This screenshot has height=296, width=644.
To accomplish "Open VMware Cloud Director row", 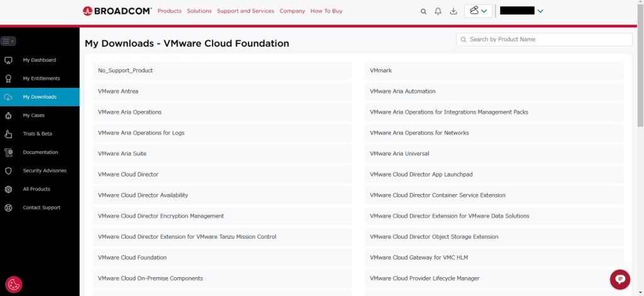I will (x=222, y=175).
